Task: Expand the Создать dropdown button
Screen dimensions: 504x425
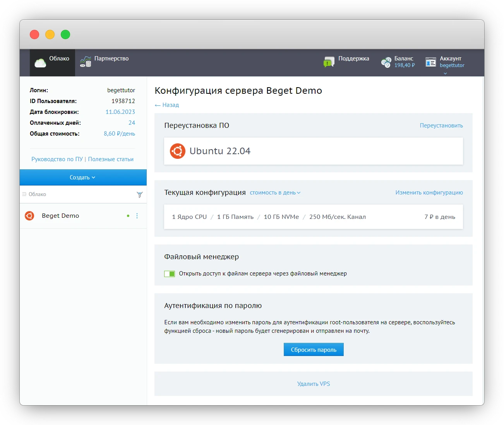Action: click(x=83, y=177)
